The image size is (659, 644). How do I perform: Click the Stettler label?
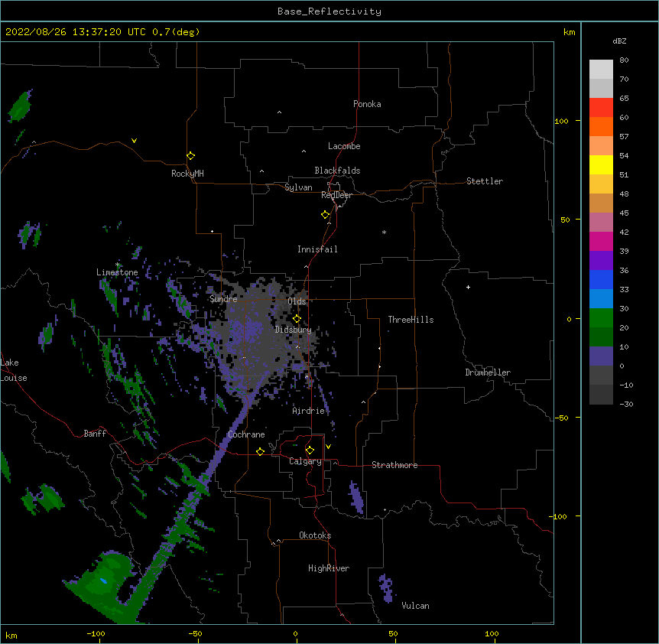tap(485, 181)
